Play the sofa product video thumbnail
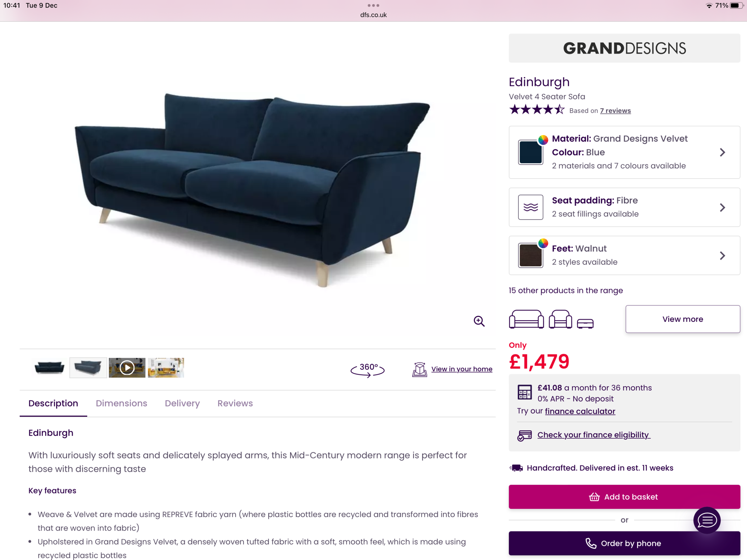This screenshot has width=747, height=560. pyautogui.click(x=127, y=367)
